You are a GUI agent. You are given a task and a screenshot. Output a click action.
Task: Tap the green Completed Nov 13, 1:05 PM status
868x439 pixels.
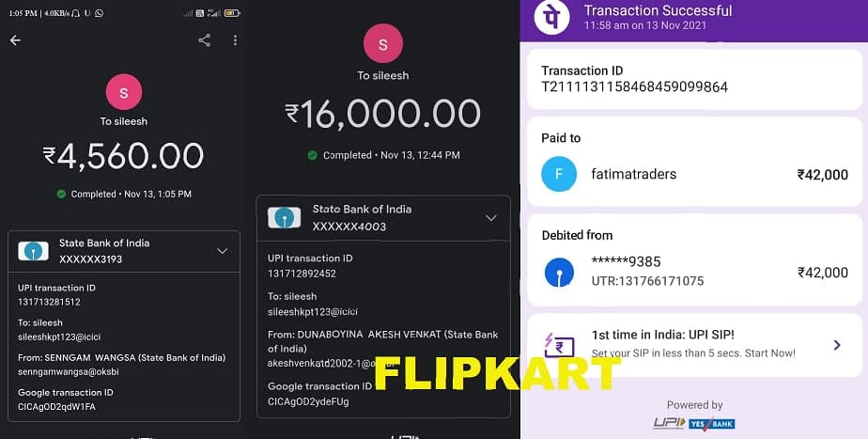[124, 194]
